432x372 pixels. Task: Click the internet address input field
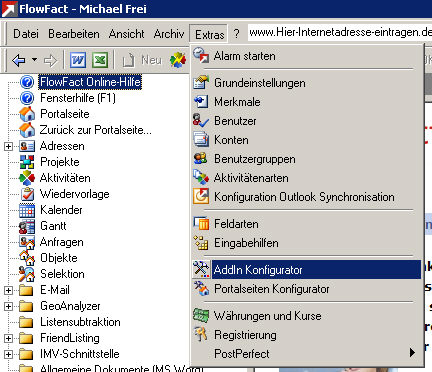click(340, 32)
